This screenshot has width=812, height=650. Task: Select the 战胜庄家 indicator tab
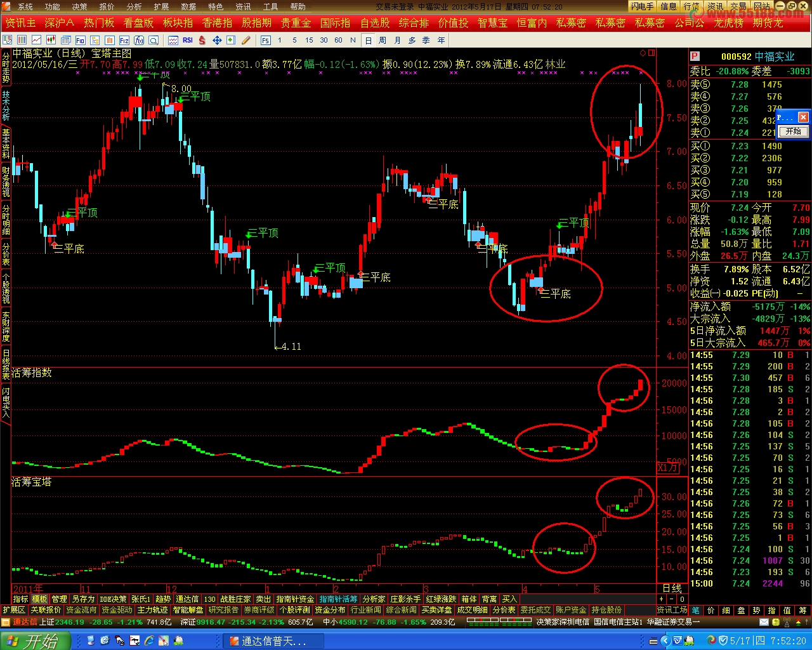[235, 599]
